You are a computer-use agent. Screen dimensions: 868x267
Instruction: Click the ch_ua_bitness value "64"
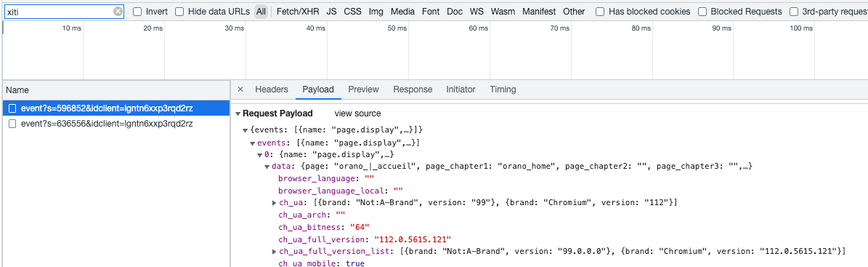tap(360, 227)
